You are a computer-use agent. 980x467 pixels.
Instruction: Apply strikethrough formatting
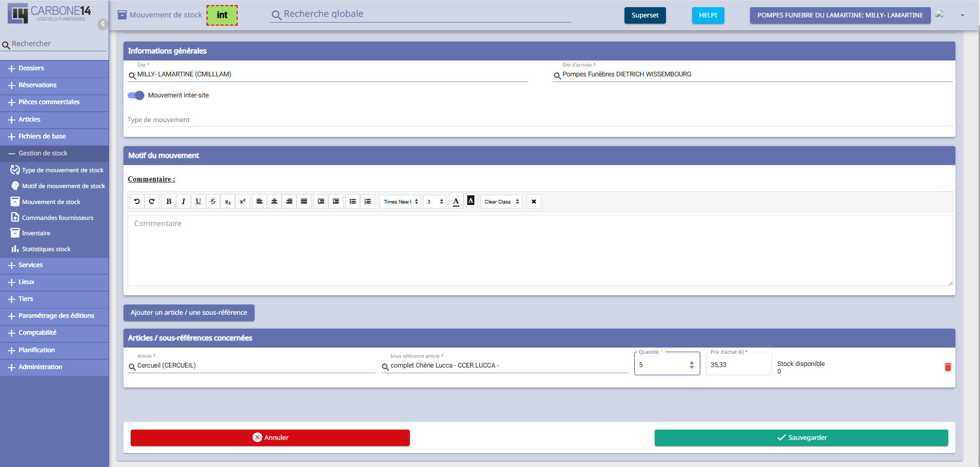(213, 201)
